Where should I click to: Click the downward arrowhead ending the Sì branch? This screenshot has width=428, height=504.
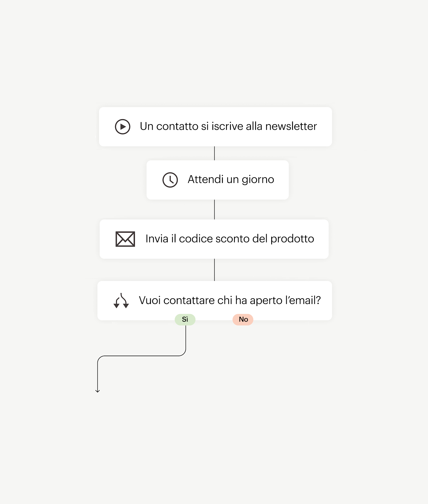98,391
